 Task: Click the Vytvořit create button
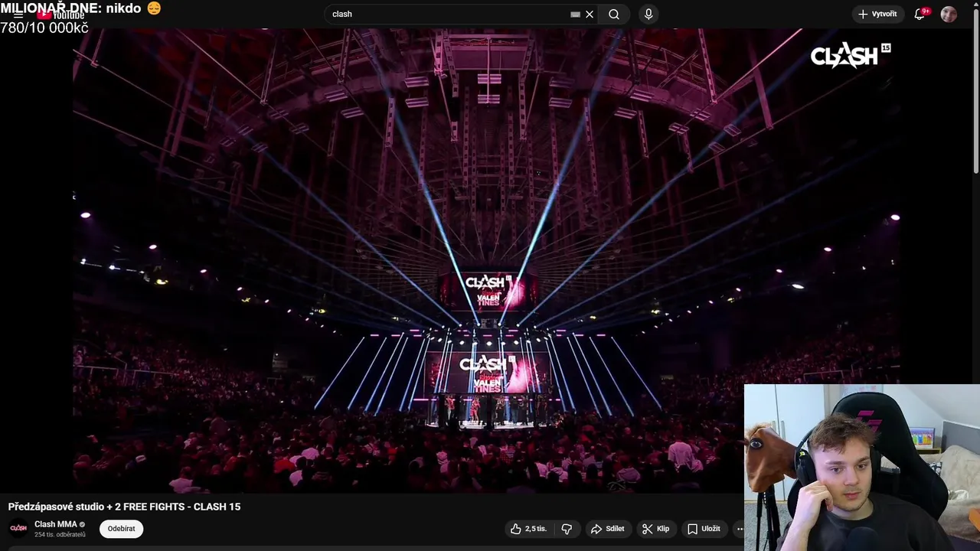[877, 14]
